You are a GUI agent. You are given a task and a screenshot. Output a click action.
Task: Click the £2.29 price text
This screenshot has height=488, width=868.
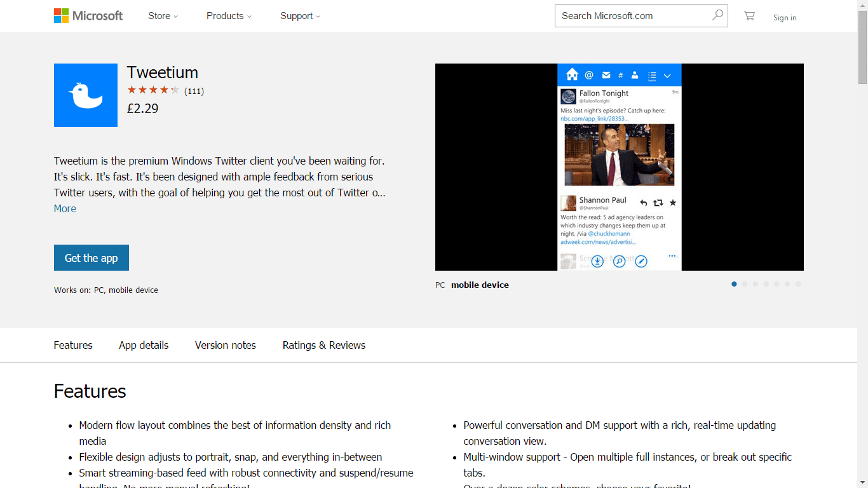(142, 109)
